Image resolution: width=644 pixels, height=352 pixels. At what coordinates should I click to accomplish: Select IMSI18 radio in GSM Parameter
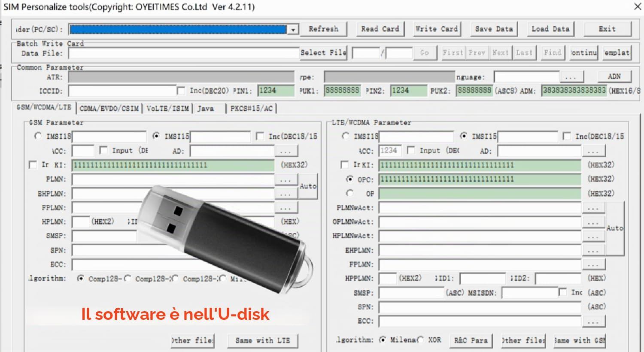pos(38,136)
